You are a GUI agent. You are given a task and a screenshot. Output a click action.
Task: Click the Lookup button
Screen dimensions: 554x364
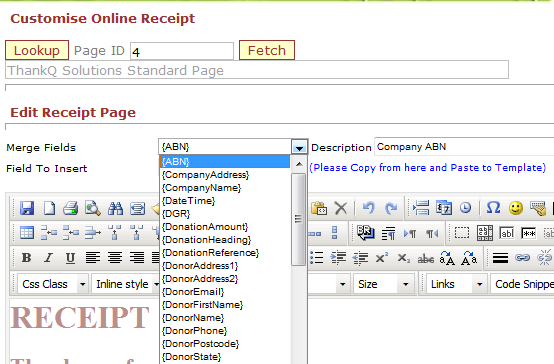click(37, 50)
